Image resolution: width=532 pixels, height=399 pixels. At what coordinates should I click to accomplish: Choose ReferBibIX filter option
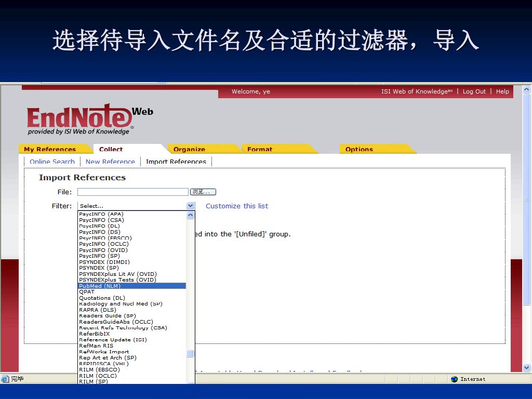click(131, 334)
